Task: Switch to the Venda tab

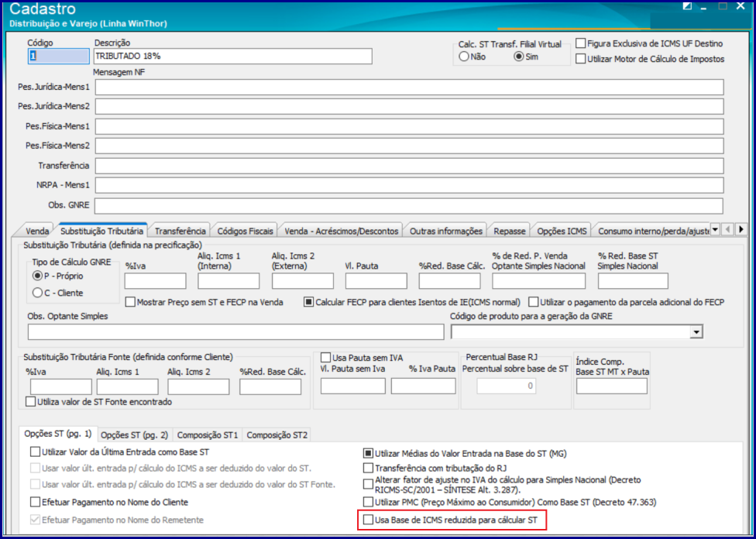Action: 37,232
